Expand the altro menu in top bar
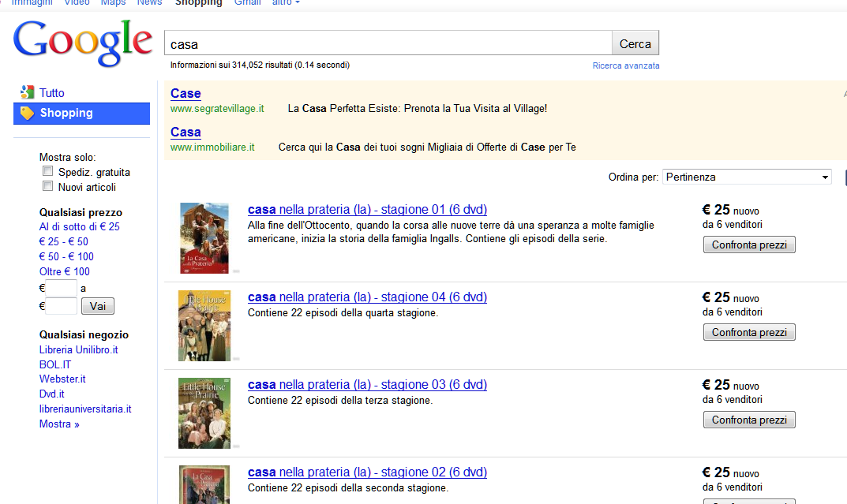The height and width of the screenshot is (504, 847). (286, 2)
